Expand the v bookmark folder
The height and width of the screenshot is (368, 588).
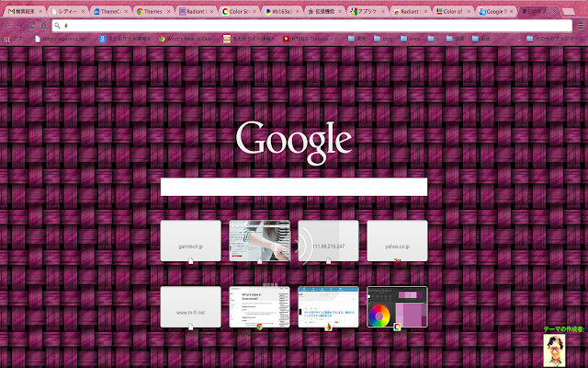[434, 39]
